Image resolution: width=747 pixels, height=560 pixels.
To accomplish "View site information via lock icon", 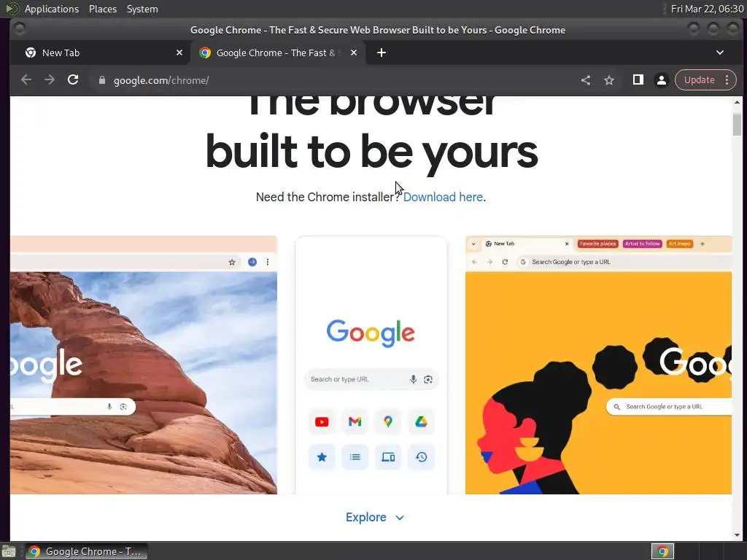I will pyautogui.click(x=101, y=80).
